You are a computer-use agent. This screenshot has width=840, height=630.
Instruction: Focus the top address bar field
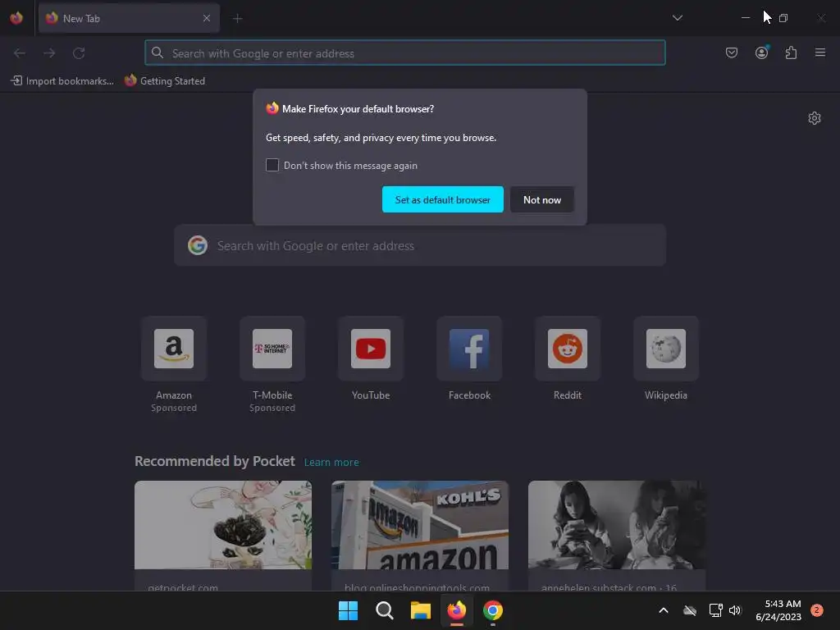[x=405, y=52]
